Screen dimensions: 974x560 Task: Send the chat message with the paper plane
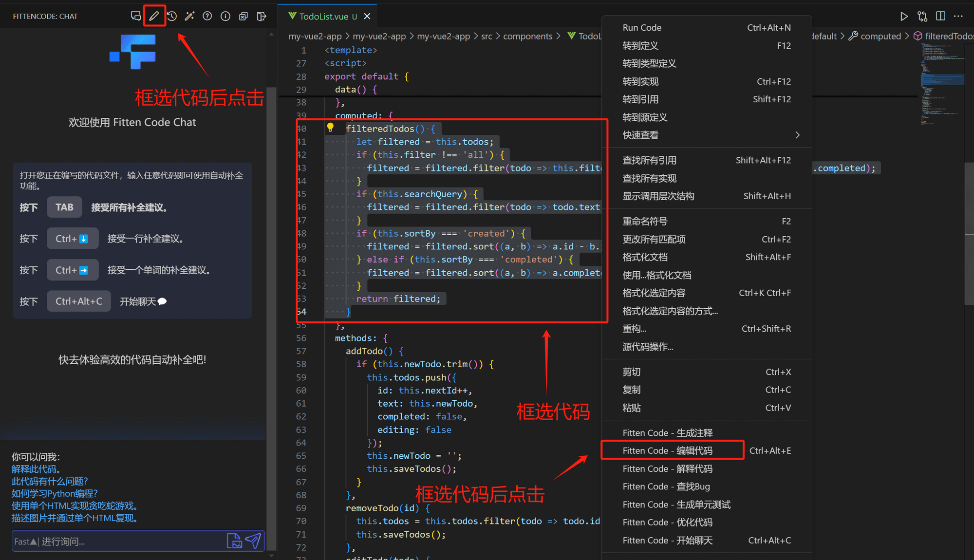(x=253, y=541)
